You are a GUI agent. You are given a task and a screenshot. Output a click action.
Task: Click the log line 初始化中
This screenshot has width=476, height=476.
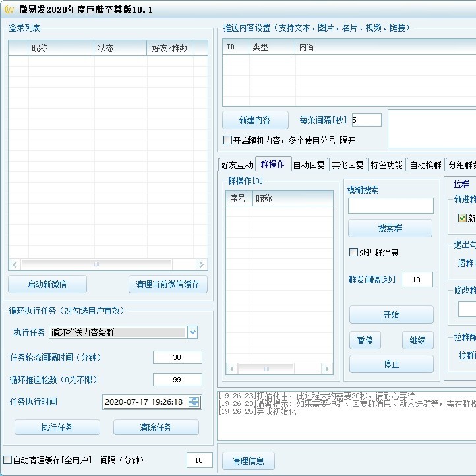point(320,396)
